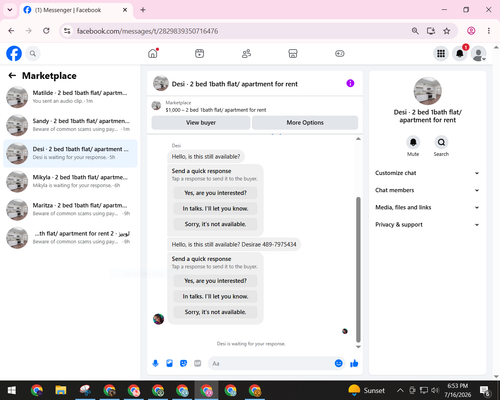Open Mikyla conversation
The height and width of the screenshot is (400, 500).
click(x=70, y=181)
